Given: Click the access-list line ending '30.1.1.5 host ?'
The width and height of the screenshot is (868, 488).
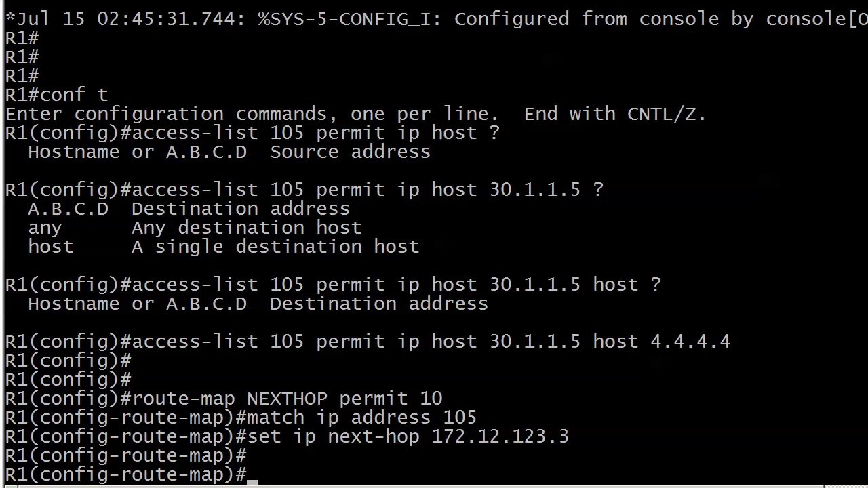Looking at the screenshot, I should [333, 285].
